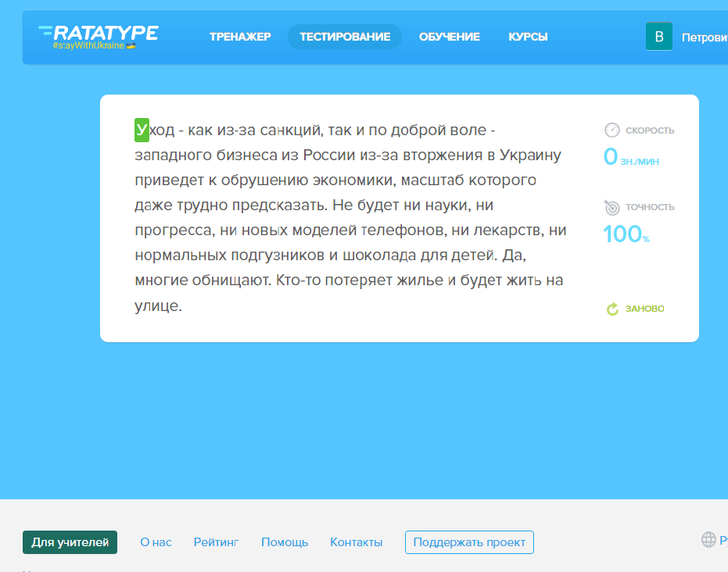Viewport: 728px width, 572px height.
Task: Open the Обучение section
Action: click(x=449, y=37)
